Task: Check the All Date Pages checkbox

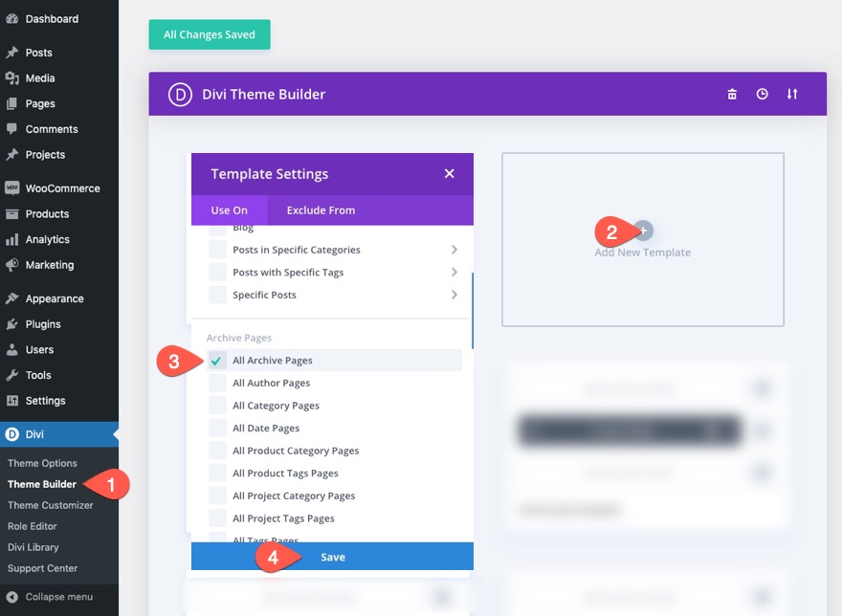Action: pos(217,428)
